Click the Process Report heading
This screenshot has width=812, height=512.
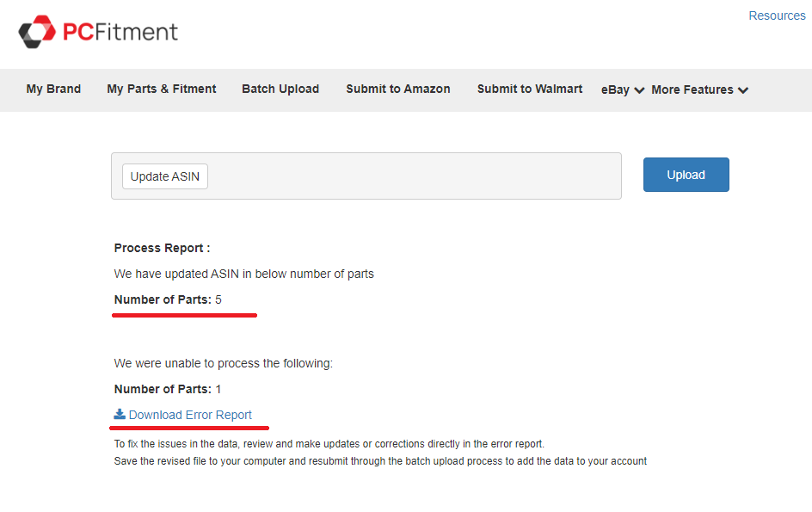(162, 248)
